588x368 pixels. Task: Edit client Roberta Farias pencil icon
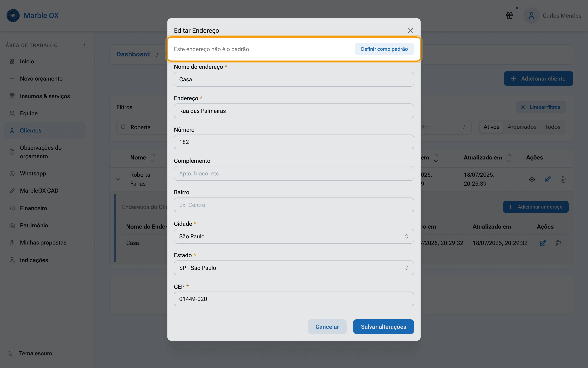(x=547, y=180)
